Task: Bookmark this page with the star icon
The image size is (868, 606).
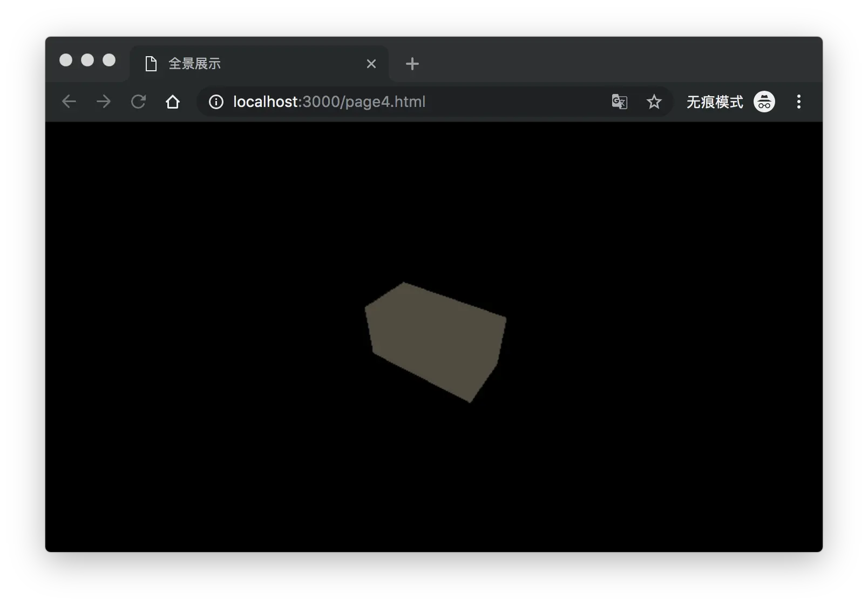Action: 654,102
